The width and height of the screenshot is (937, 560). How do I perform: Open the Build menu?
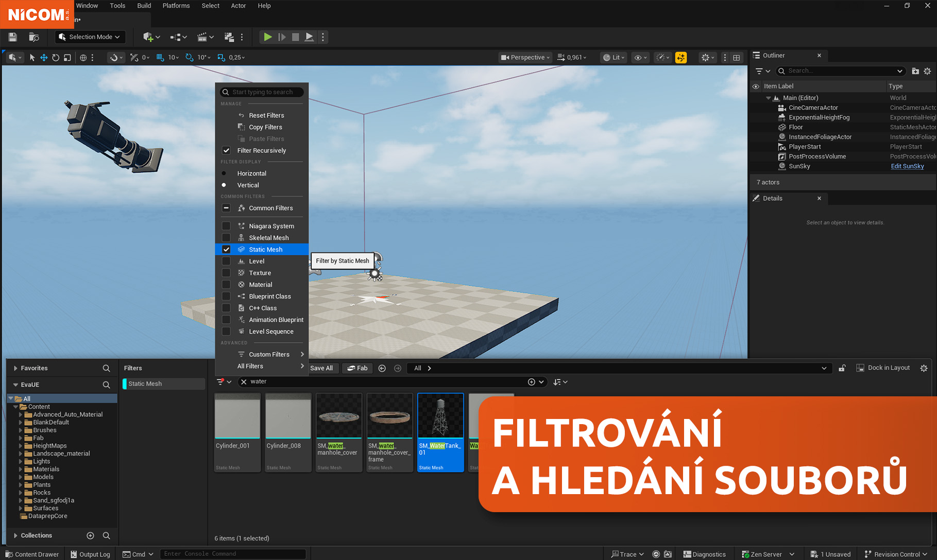click(144, 6)
